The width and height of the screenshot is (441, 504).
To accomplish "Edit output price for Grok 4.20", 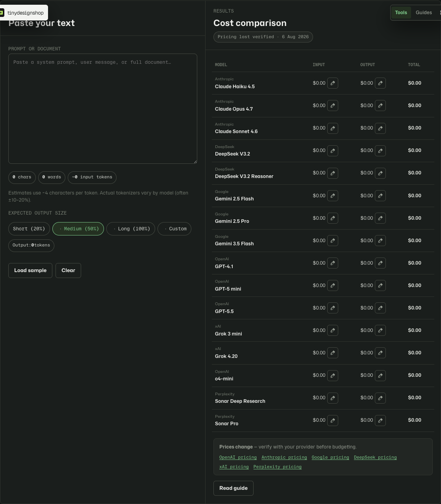I will tap(380, 353).
